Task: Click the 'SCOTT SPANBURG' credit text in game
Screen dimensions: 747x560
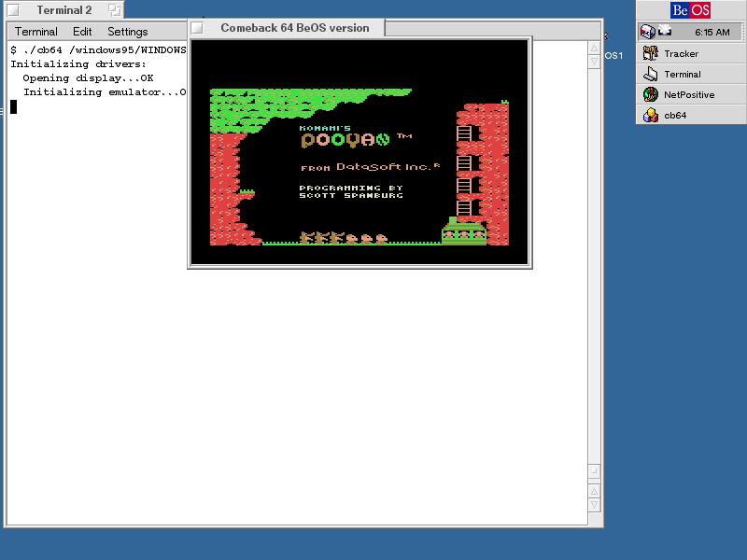Action: [x=351, y=195]
